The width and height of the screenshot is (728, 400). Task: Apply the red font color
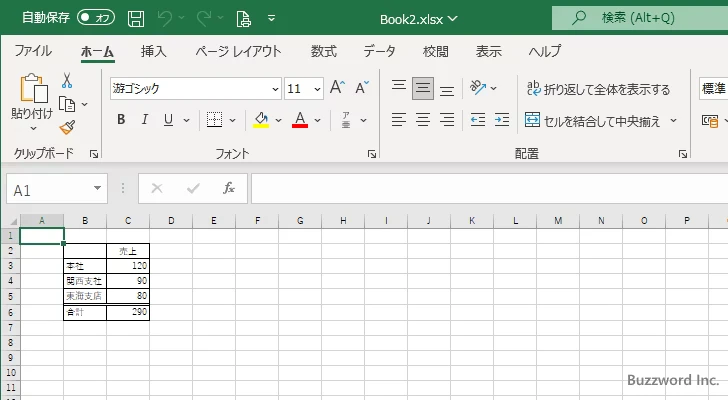[300, 120]
